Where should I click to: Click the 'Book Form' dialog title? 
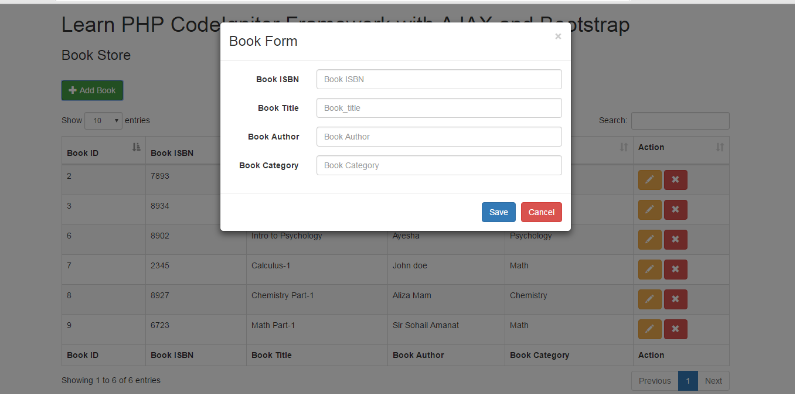point(263,41)
